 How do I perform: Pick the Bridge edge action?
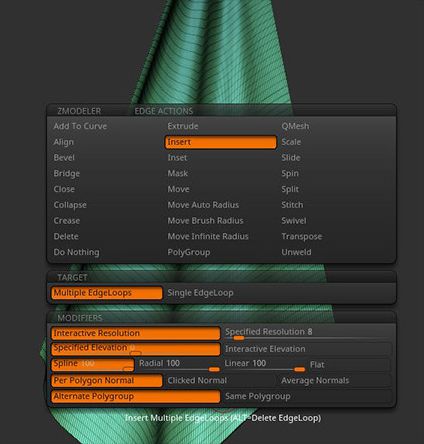pyautogui.click(x=67, y=174)
